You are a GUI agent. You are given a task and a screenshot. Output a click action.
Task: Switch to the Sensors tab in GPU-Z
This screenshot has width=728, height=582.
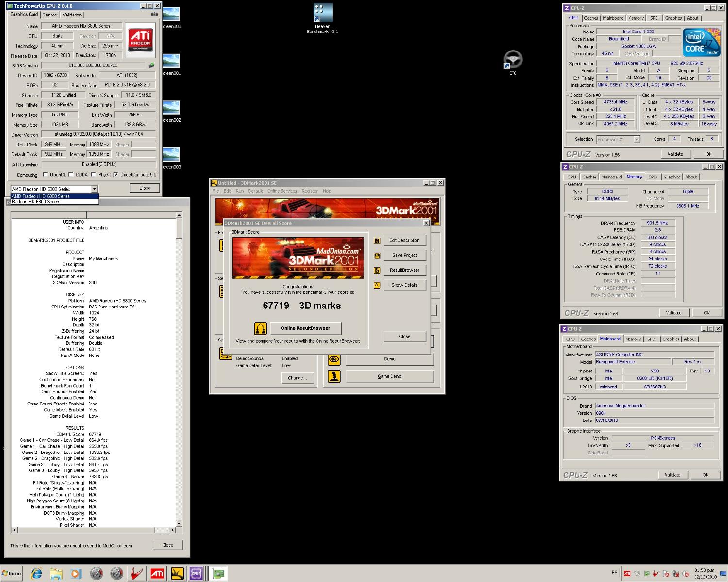(50, 15)
